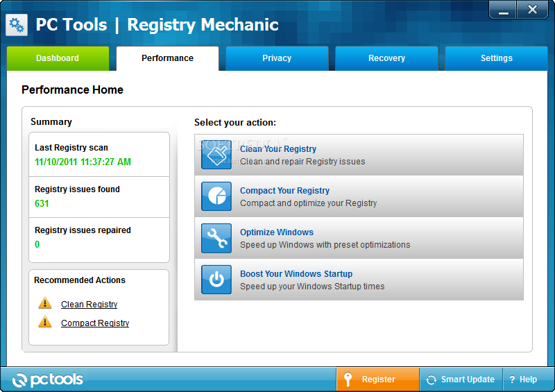The width and height of the screenshot is (555, 392).
Task: Click the 'Performance Home' heading
Action: pyautogui.click(x=72, y=90)
